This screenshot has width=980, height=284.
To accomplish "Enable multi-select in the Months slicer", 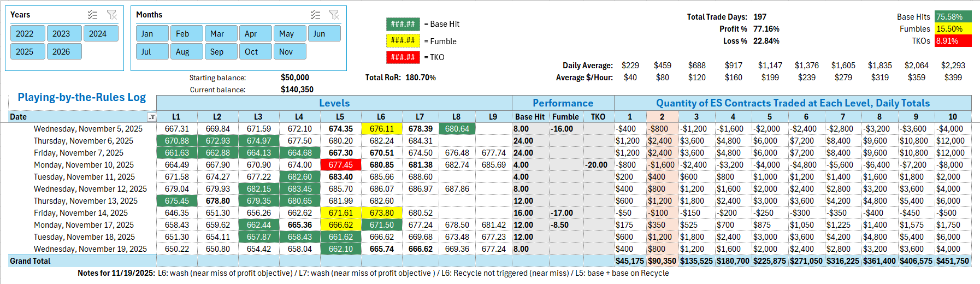I will [315, 15].
